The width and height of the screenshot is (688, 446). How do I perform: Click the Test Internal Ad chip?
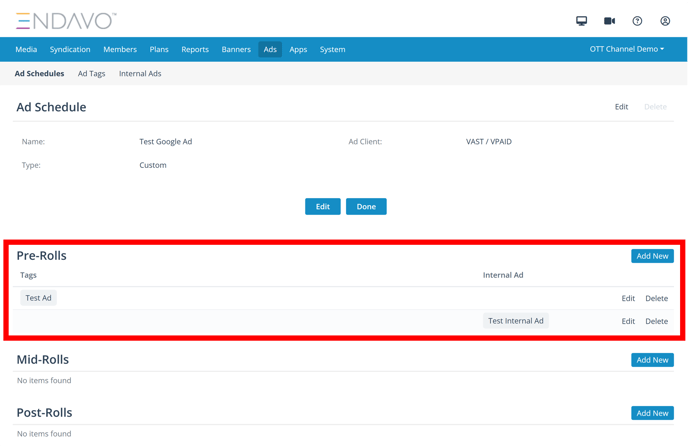coord(516,321)
